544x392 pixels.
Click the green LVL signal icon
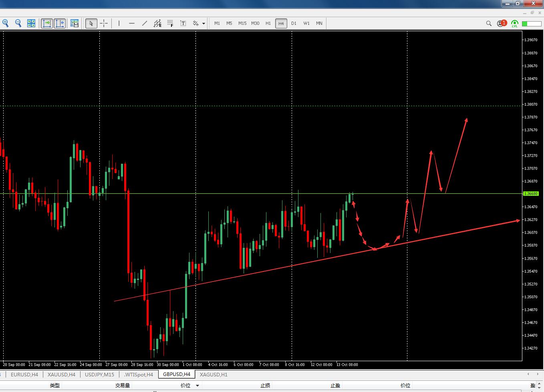(x=514, y=24)
